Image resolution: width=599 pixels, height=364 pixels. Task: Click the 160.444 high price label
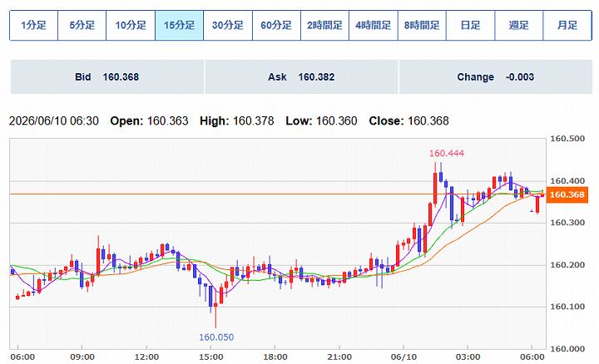click(447, 154)
